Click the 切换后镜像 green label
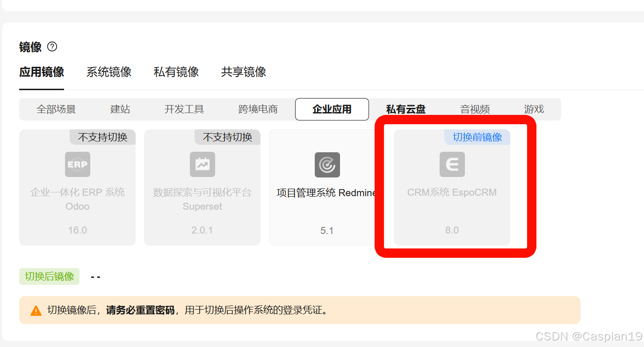The image size is (644, 347). (49, 276)
